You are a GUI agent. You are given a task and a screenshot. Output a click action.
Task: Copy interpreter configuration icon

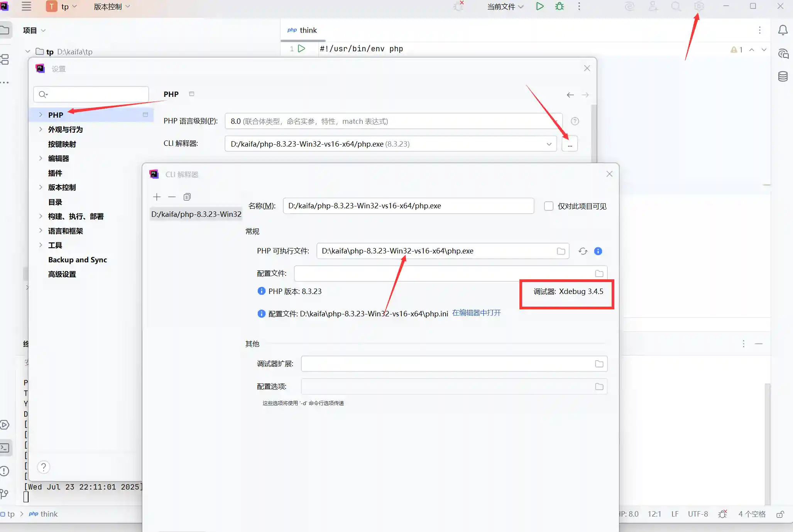(x=187, y=197)
